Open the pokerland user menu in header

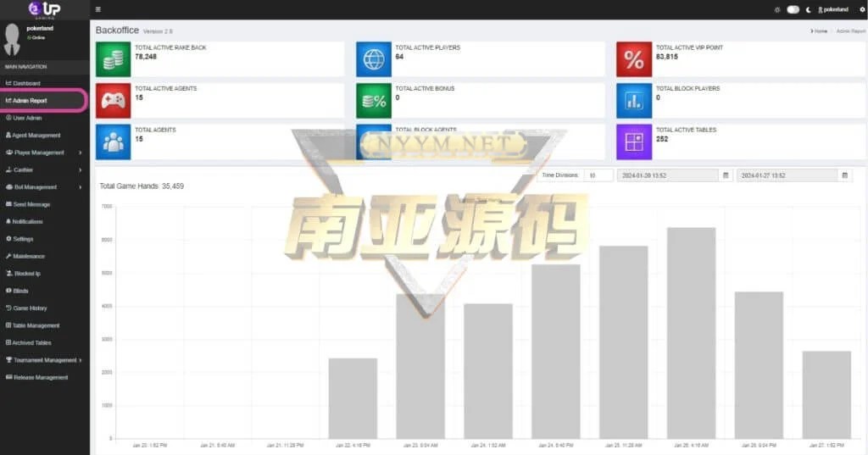pyautogui.click(x=833, y=9)
